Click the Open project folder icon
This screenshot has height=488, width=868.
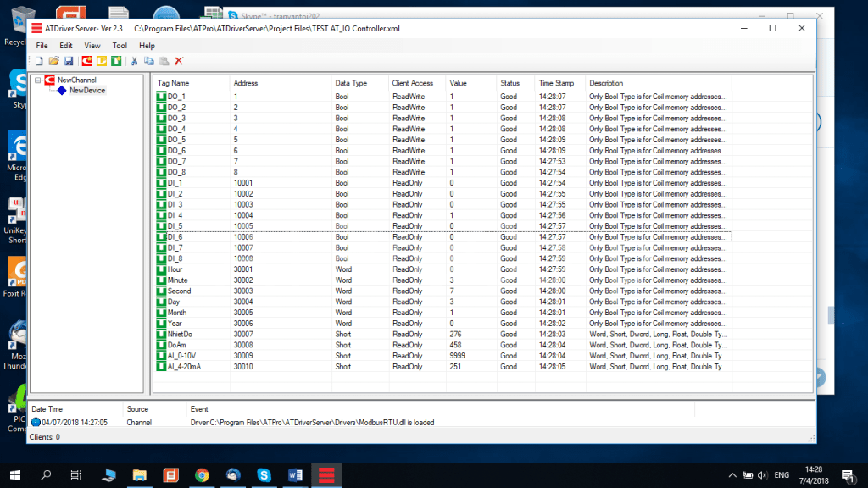click(x=53, y=61)
